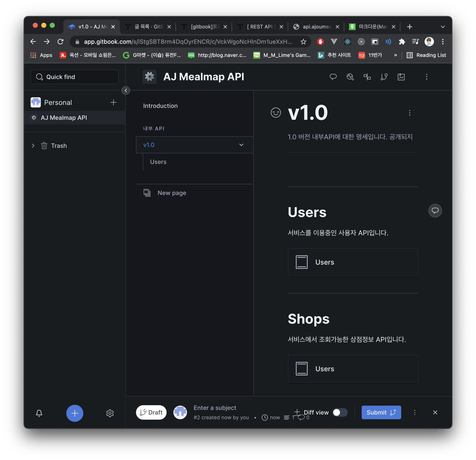
Task: Open the settings gear in sidebar bottom
Action: 110,413
